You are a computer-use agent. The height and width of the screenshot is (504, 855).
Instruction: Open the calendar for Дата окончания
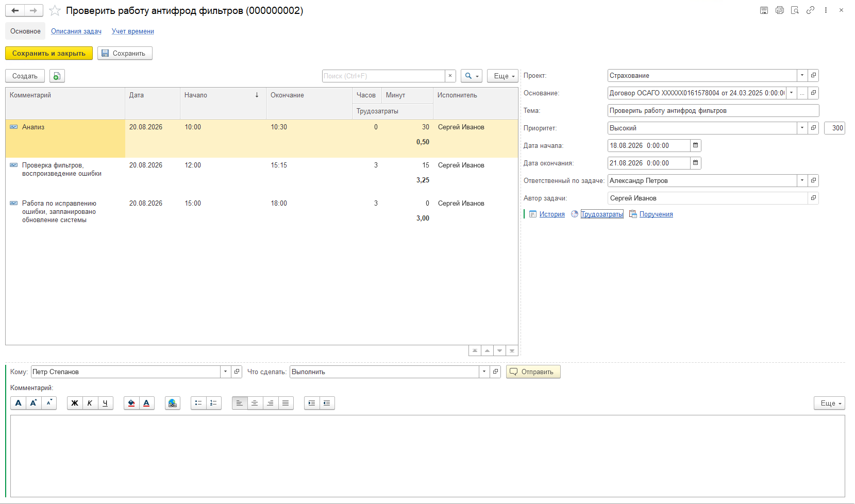point(695,163)
